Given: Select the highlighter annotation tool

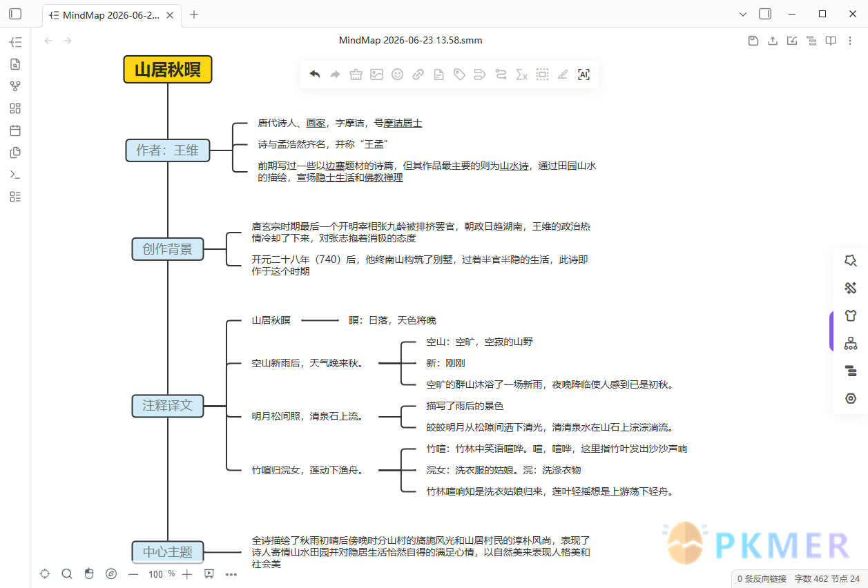Looking at the screenshot, I should point(563,75).
